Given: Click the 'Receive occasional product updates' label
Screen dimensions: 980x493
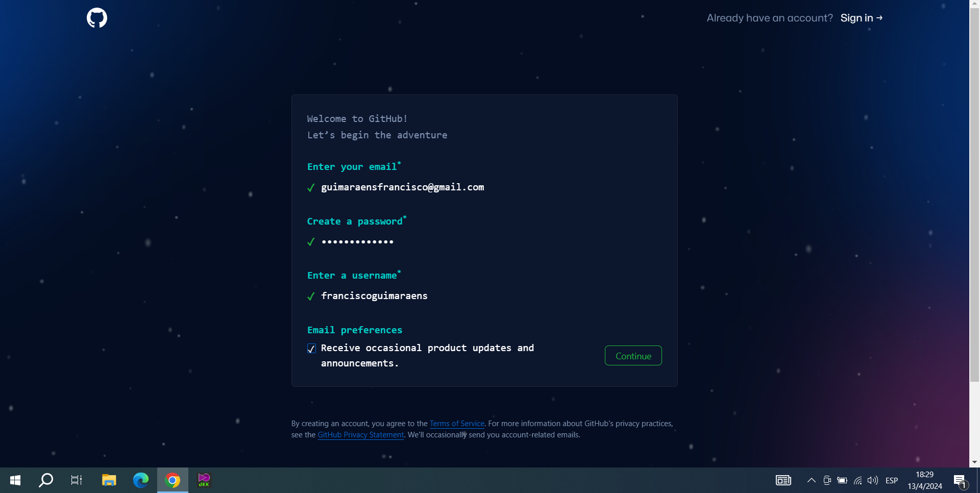Looking at the screenshot, I should [427, 355].
